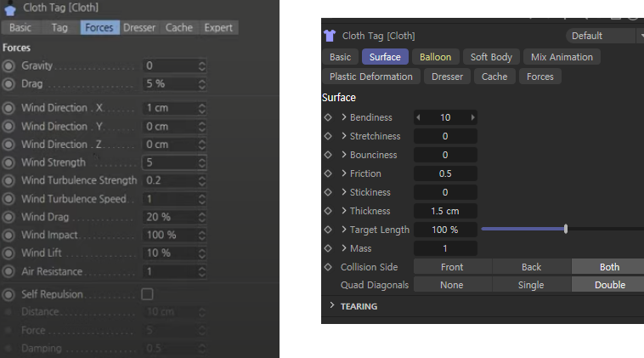Set Collision Side to Front
Image resolution: width=644 pixels, height=358 pixels.
[452, 267]
